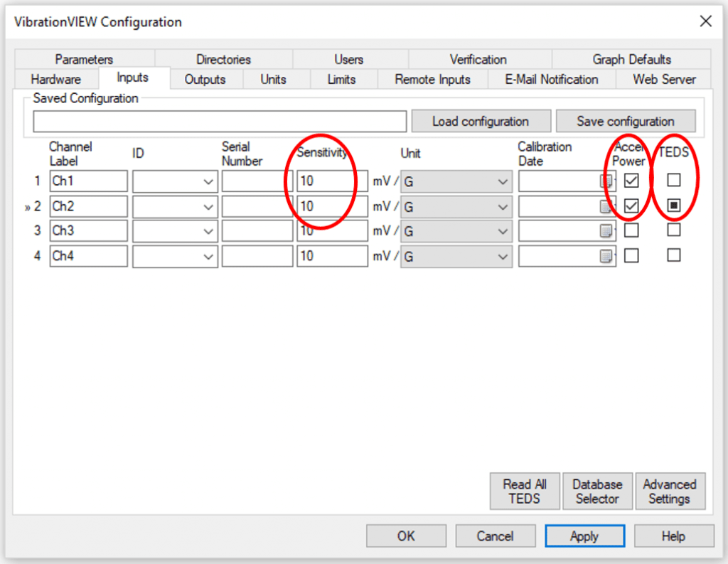This screenshot has height=564, width=728.
Task: Click the Read All TEDS button
Action: click(525, 491)
